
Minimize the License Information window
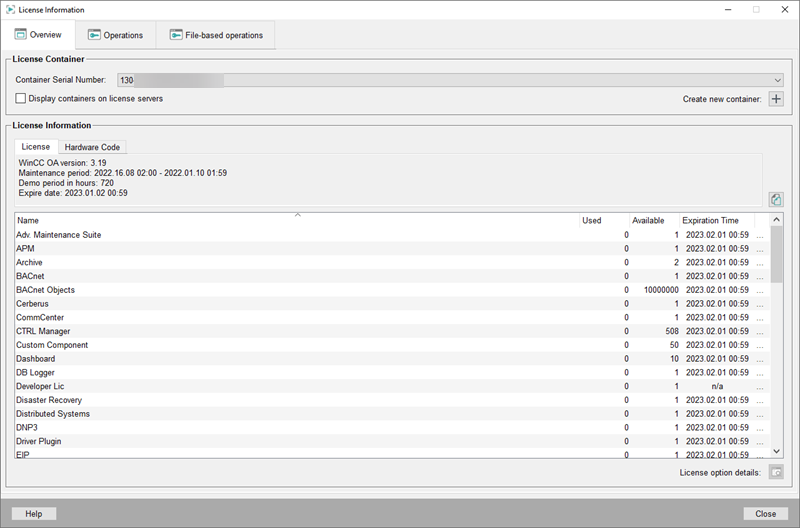click(728, 10)
